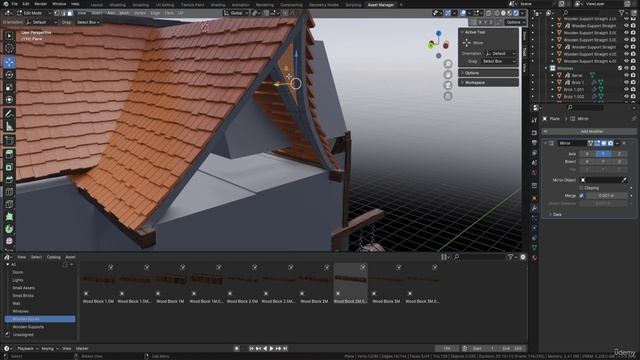Image resolution: width=640 pixels, height=360 pixels.
Task: Toggle the Merge checkbox in Mirror modifier
Action: 581,196
